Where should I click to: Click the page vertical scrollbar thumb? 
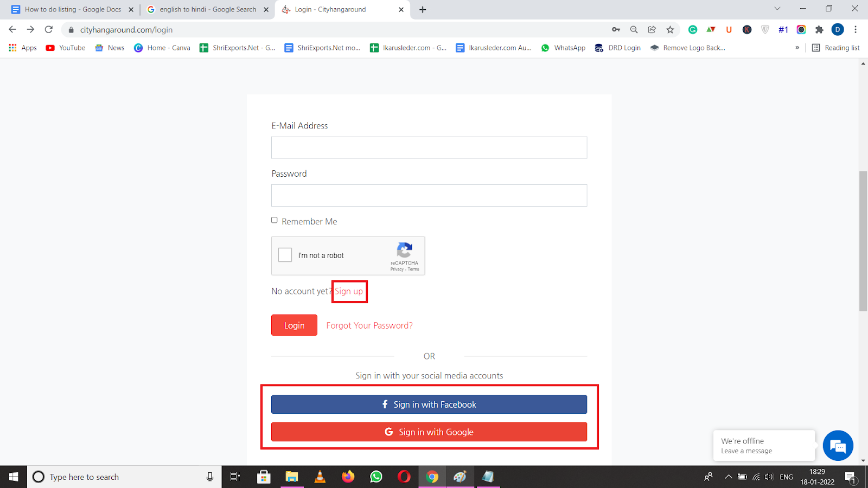pos(863,241)
